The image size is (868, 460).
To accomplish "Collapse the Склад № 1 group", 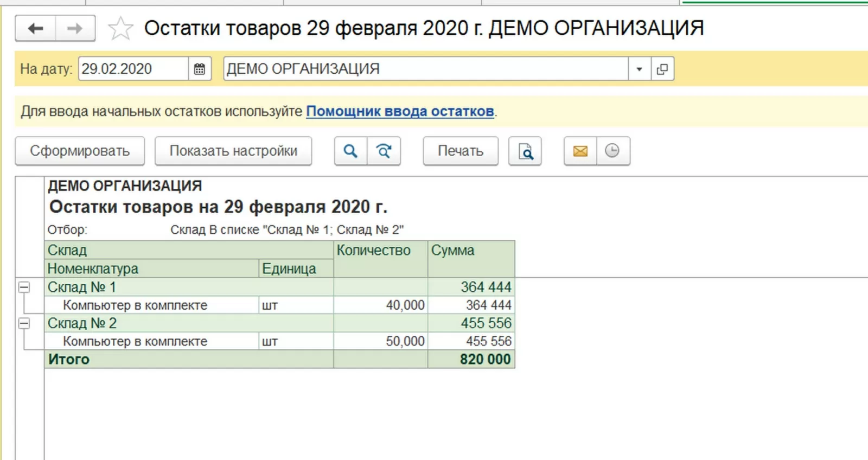I will pos(24,287).
